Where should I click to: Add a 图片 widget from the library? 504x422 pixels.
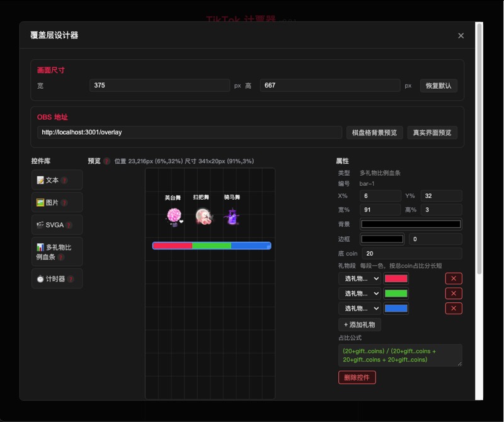57,202
